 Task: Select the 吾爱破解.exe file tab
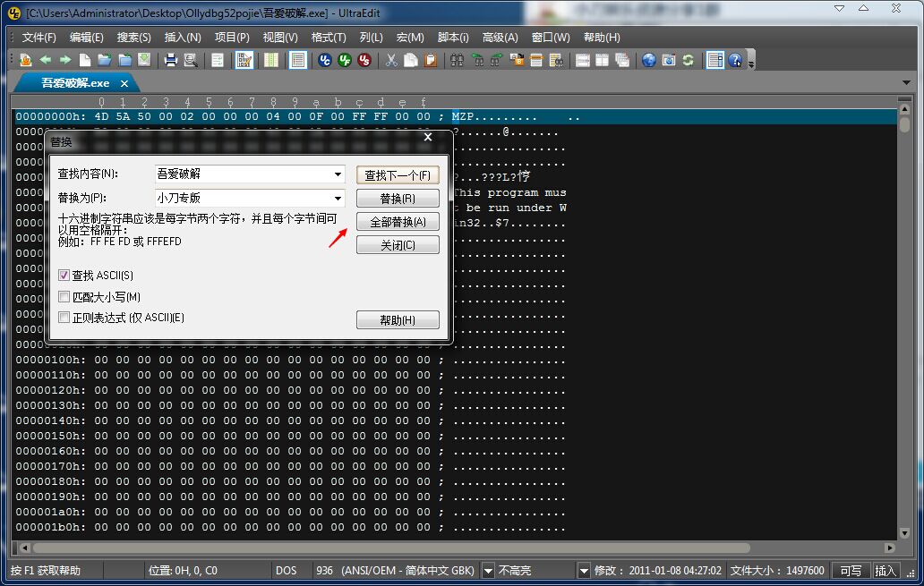75,83
